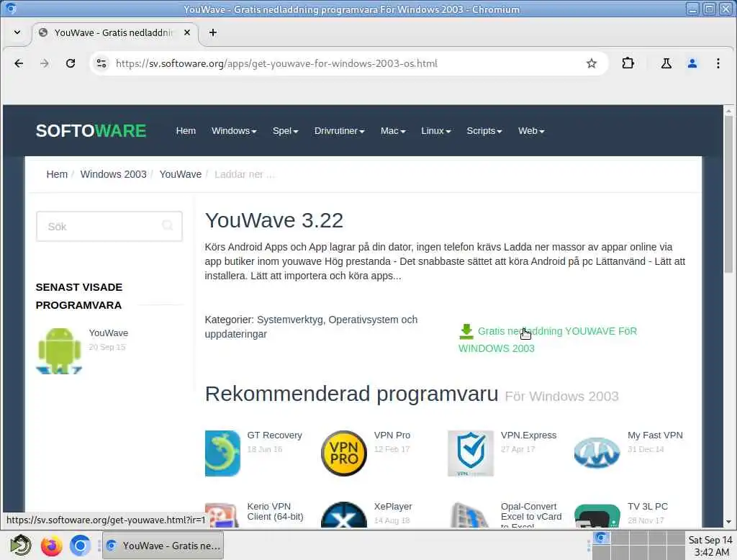Open the VPN.Express shield icon
The image size is (737, 560).
coord(471,453)
